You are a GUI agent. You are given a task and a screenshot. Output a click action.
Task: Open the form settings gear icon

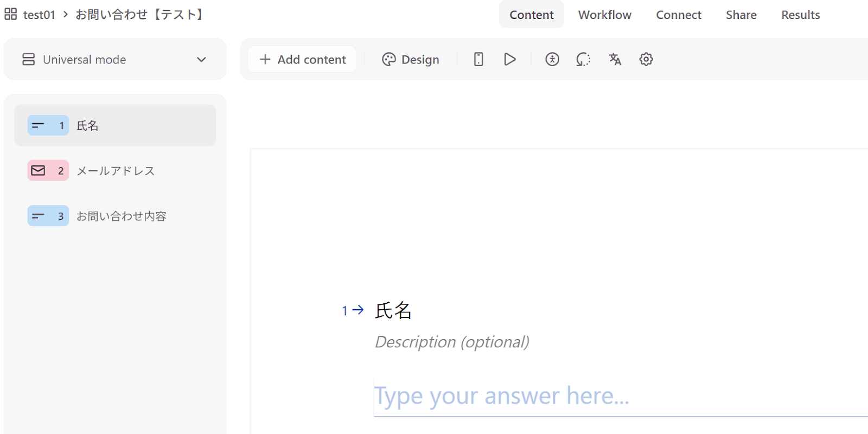click(646, 59)
